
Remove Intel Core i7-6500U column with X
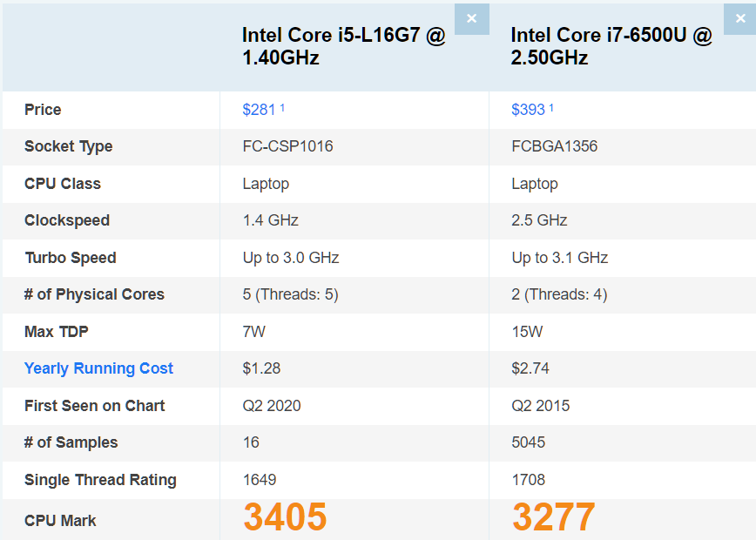pos(740,19)
